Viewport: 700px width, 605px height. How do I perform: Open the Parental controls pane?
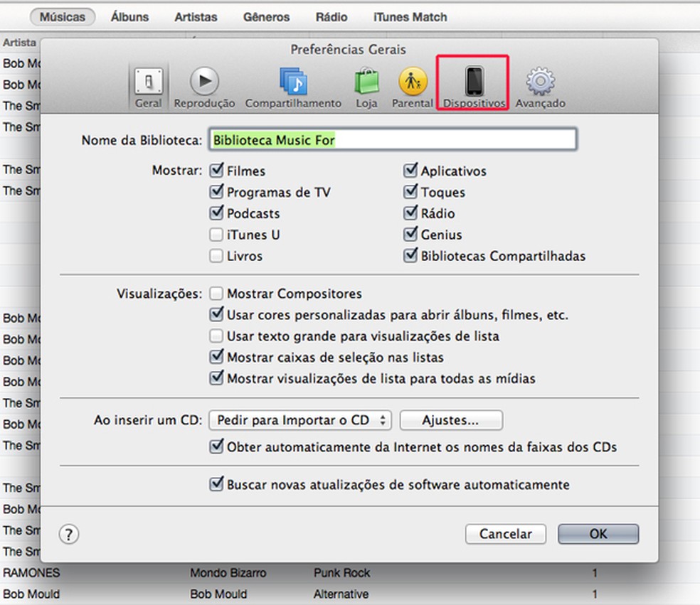[x=413, y=88]
